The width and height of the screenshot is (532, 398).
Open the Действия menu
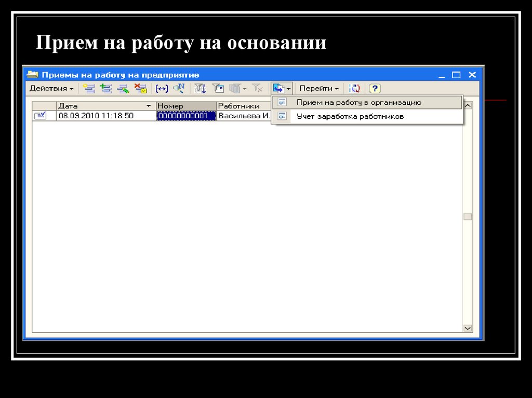tap(50, 88)
